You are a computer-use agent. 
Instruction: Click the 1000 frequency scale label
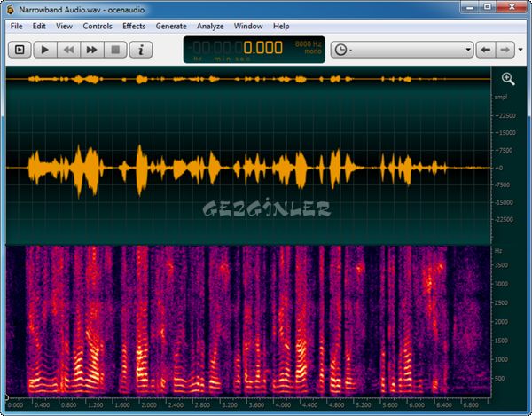(502, 359)
